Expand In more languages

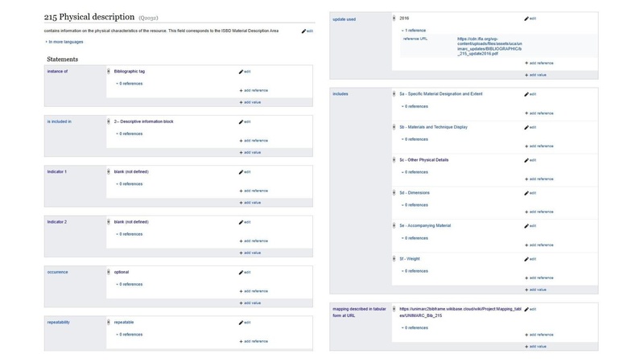coord(64,42)
